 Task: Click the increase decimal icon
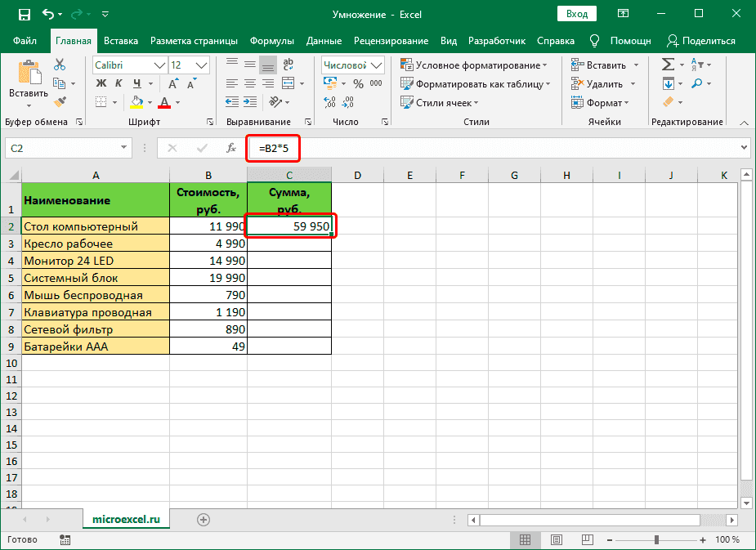(x=330, y=103)
